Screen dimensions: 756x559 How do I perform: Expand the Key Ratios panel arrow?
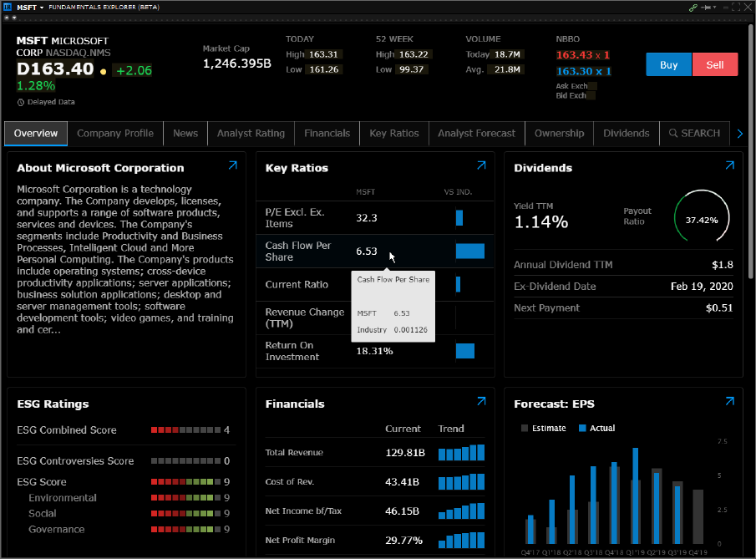(x=481, y=165)
